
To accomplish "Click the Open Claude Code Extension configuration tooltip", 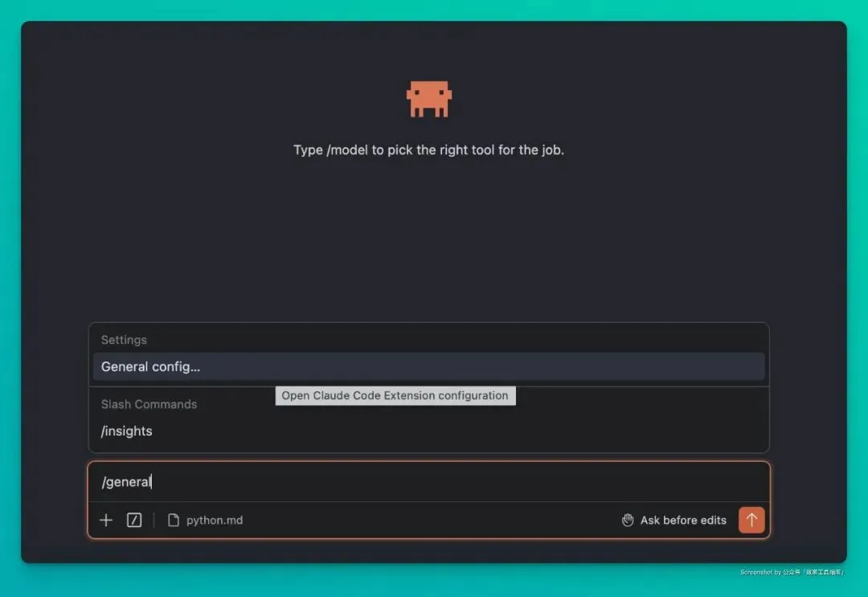I will pyautogui.click(x=395, y=395).
